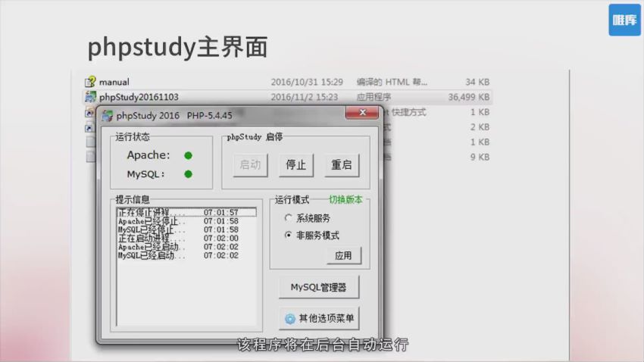
Task: Click the date 2016/11/2 15:23
Action: 305,97
